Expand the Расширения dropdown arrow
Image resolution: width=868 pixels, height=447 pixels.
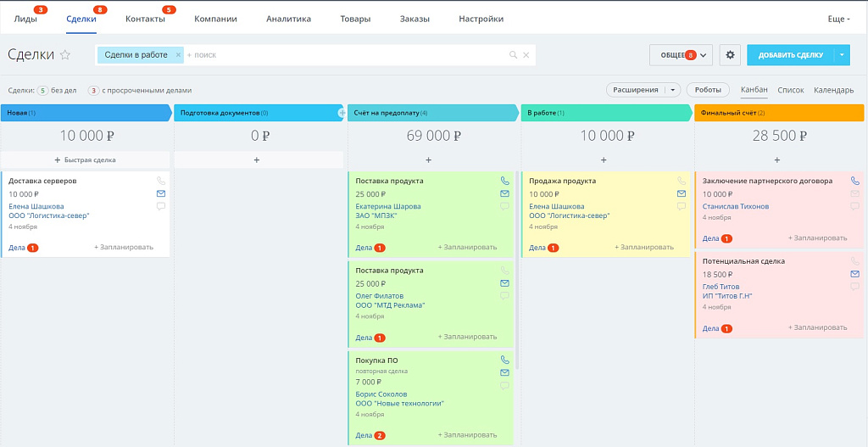[x=673, y=90]
